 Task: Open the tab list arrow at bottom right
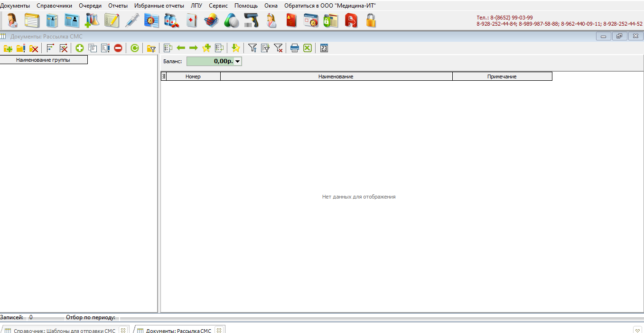637,330
